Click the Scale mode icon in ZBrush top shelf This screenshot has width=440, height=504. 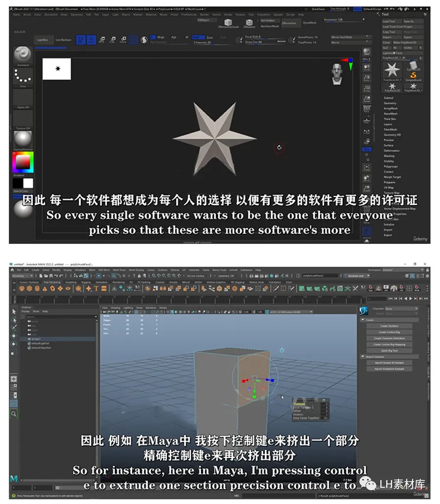[x=112, y=40]
